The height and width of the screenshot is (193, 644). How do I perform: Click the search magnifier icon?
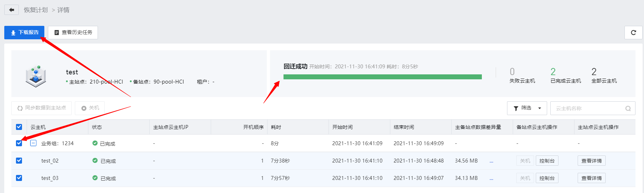[628, 108]
